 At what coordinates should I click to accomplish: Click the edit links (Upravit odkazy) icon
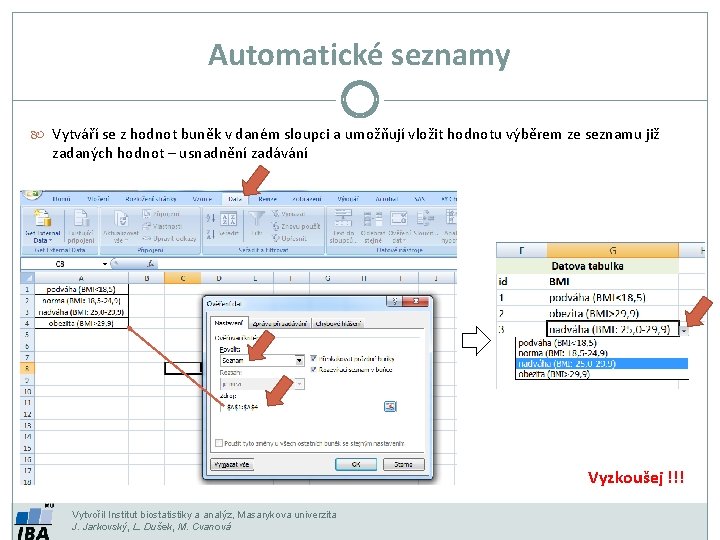coord(146,238)
